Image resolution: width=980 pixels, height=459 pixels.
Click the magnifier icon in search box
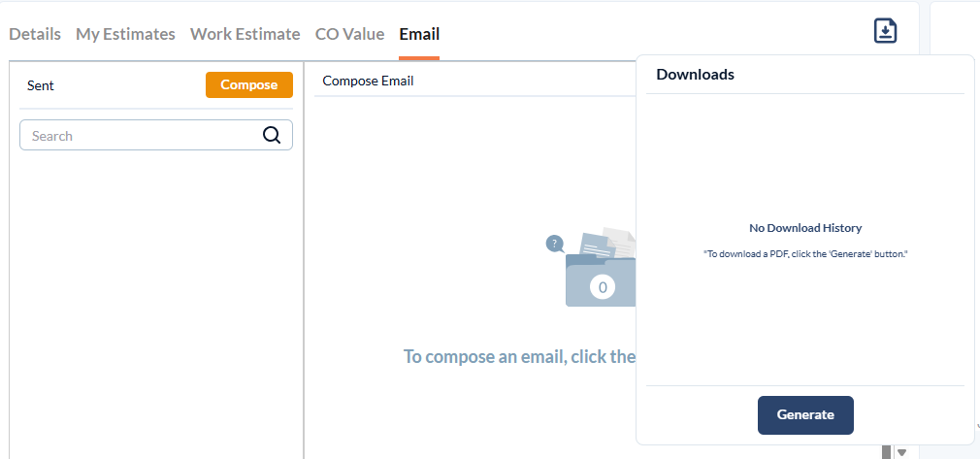click(x=272, y=135)
